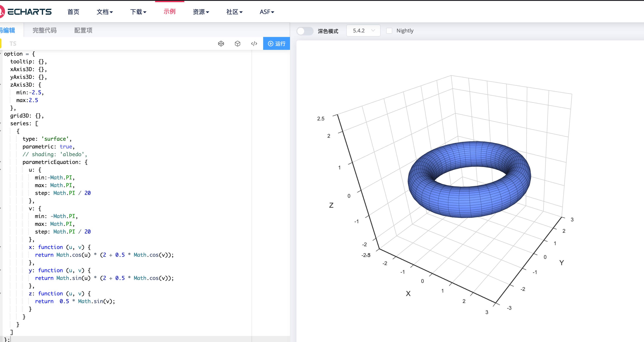Open the 示例 examples link
This screenshot has width=644, height=342.
click(169, 12)
